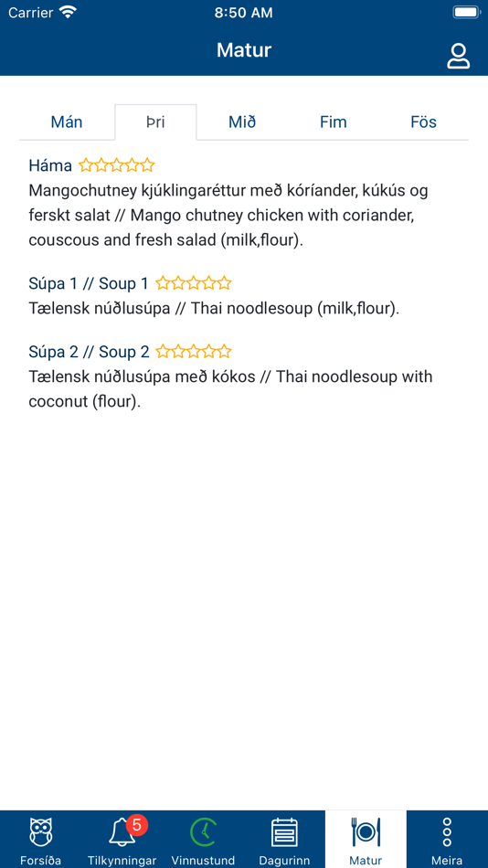Switch to the Mán tab
Image resolution: width=488 pixels, height=868 pixels.
67,122
